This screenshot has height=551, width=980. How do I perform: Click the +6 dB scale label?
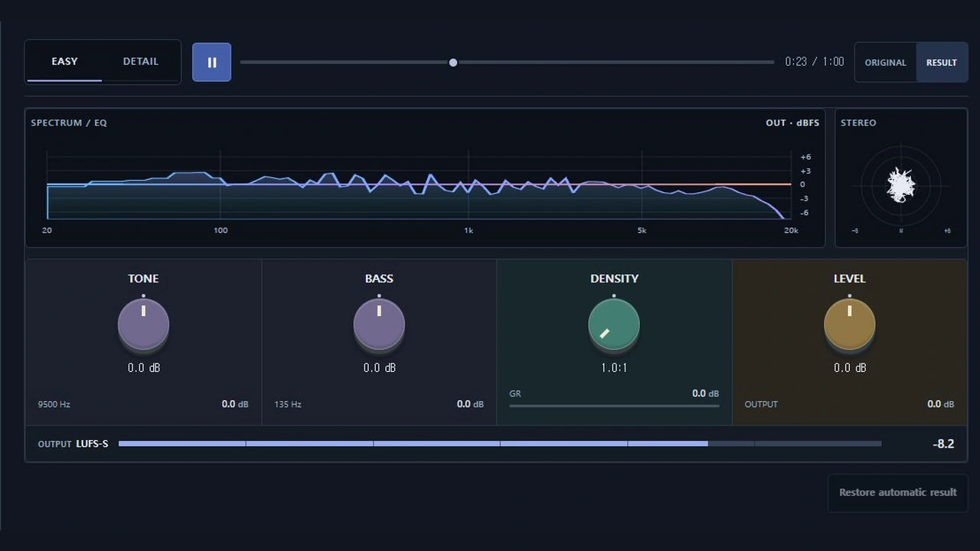[805, 157]
